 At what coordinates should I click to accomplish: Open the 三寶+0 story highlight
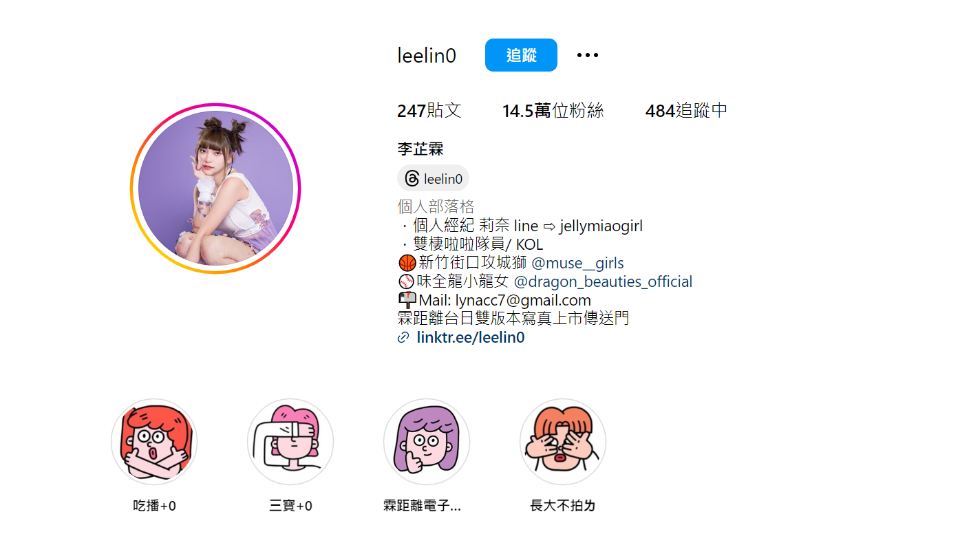coord(290,442)
